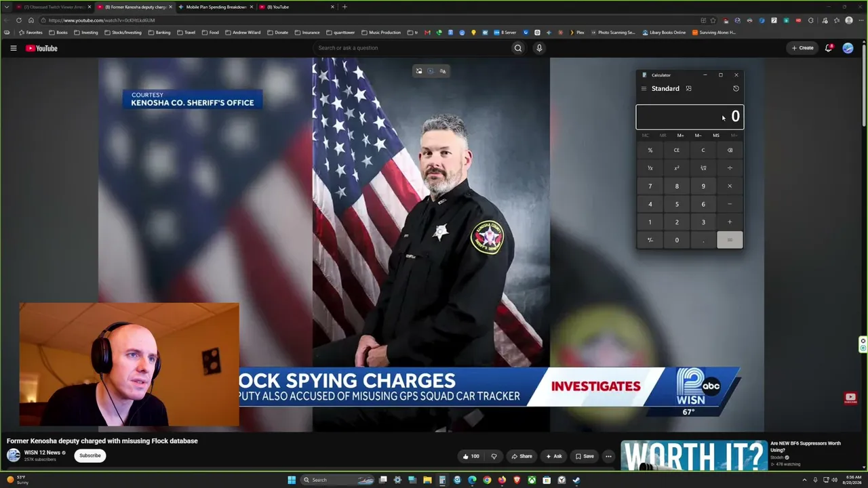Image resolution: width=868 pixels, height=488 pixels.
Task: Open the Food bookmarks folder
Action: (210, 33)
